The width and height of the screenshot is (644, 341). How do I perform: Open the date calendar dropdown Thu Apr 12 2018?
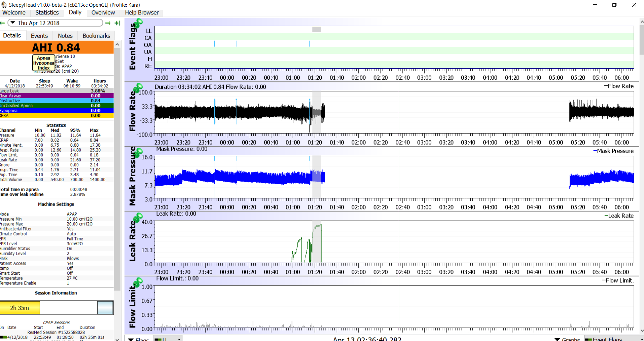(x=55, y=23)
